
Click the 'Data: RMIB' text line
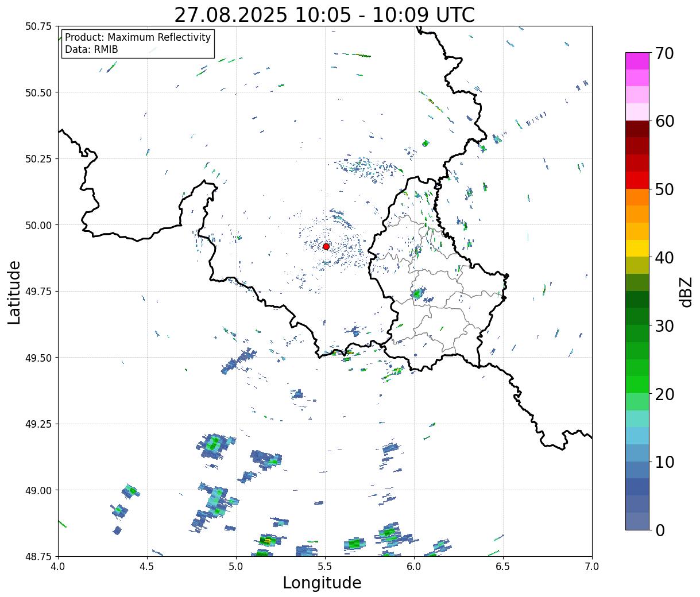tap(91, 50)
